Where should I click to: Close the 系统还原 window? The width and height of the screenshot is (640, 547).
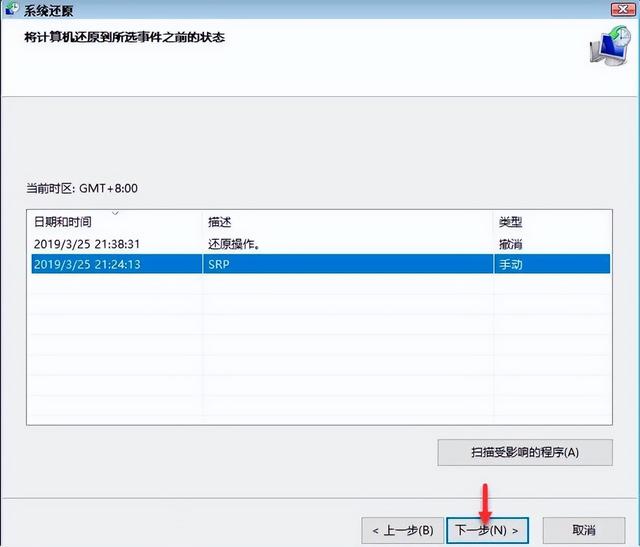(x=623, y=9)
